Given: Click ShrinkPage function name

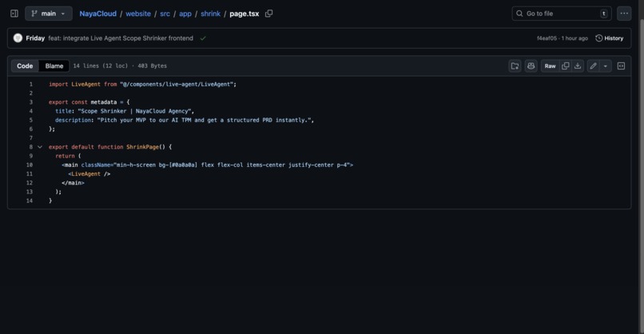Looking at the screenshot, I should [142, 147].
